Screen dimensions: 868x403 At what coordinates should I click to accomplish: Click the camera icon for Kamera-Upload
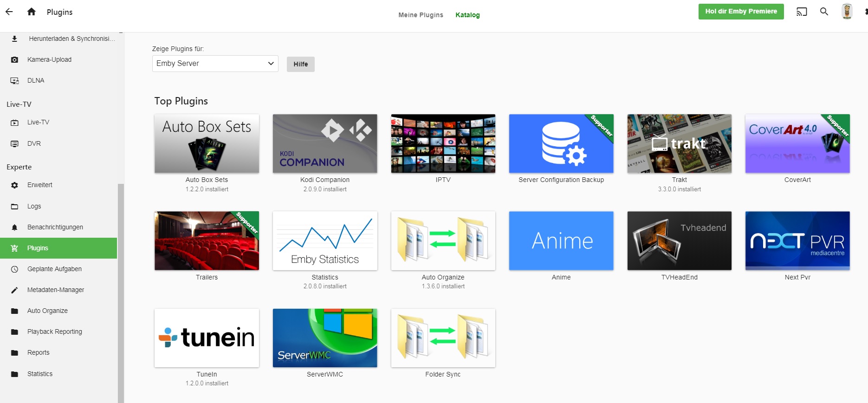pos(14,59)
